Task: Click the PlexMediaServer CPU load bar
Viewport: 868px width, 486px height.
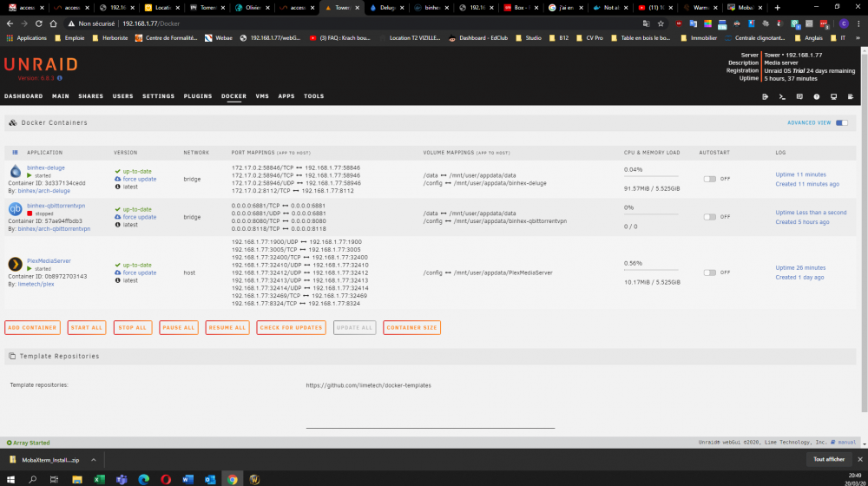Action: point(651,270)
